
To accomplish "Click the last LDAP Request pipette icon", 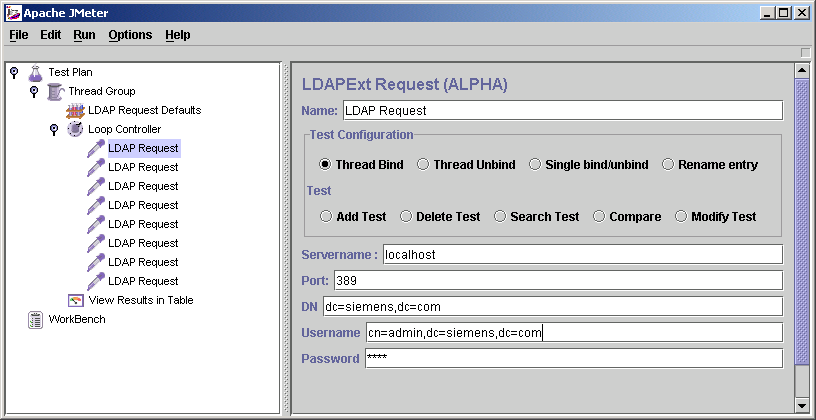I will (x=95, y=281).
